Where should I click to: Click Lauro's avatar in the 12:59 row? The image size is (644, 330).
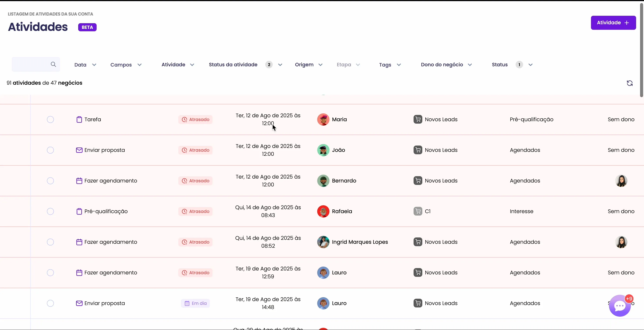(323, 272)
